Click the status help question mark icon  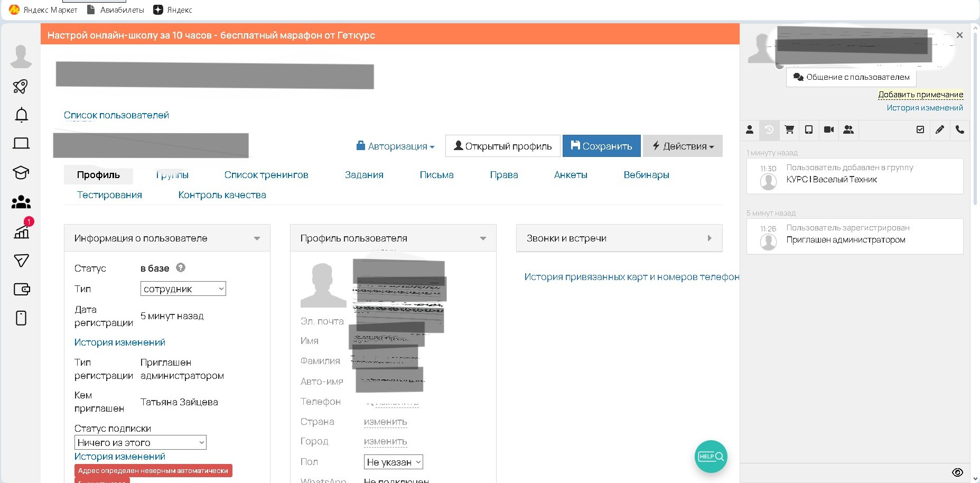tap(181, 267)
